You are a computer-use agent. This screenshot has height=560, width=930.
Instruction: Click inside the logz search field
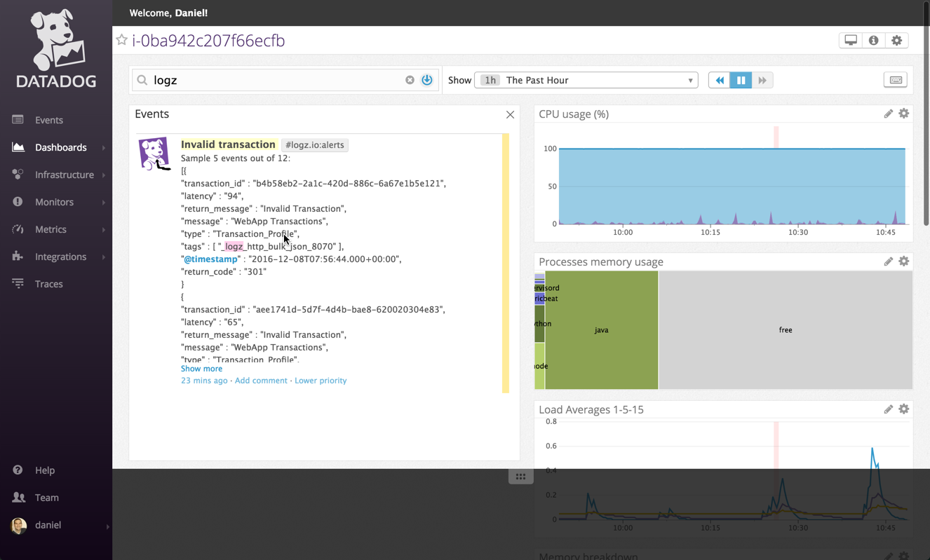click(x=274, y=80)
